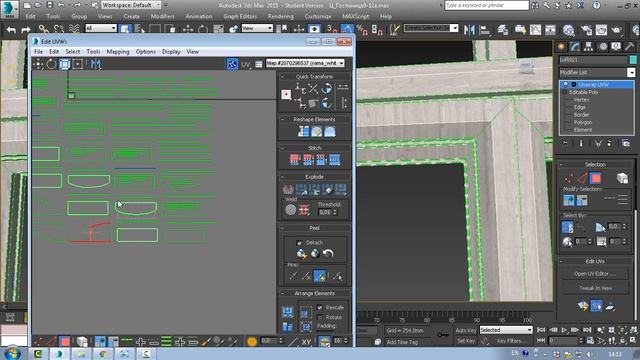Click the Angle Snap toggle icon

[x=347, y=29]
